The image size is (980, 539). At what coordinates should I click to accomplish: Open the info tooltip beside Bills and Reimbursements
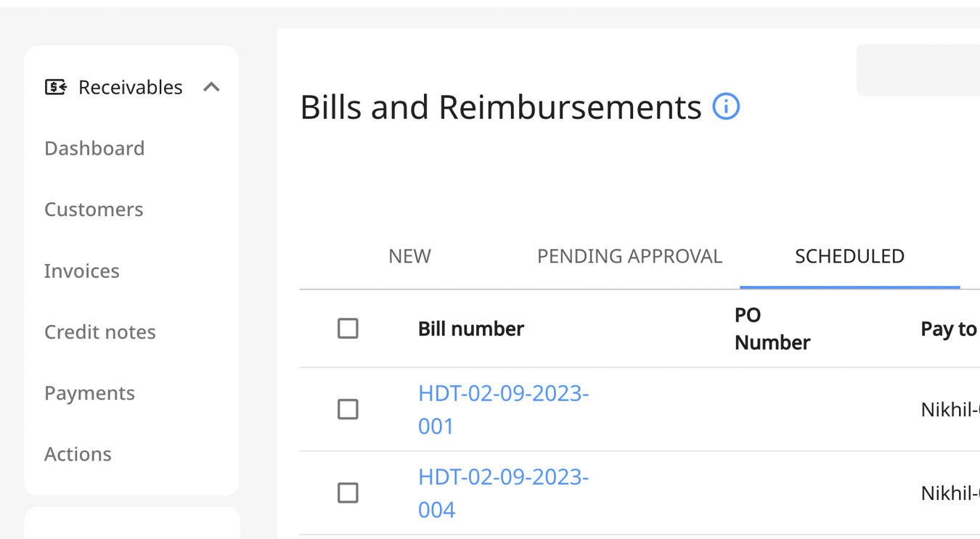click(x=725, y=107)
